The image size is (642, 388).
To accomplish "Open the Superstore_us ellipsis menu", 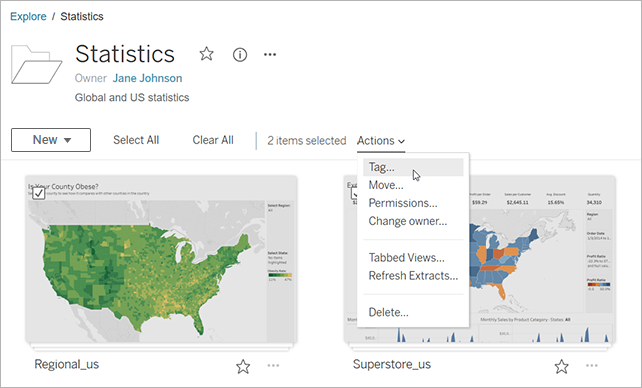I will (592, 365).
